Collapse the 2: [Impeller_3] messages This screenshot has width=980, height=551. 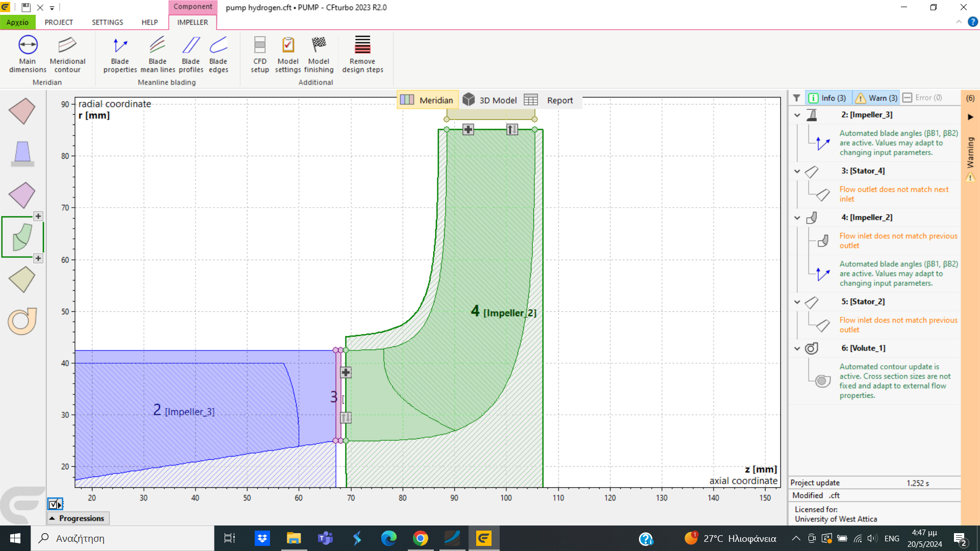797,115
